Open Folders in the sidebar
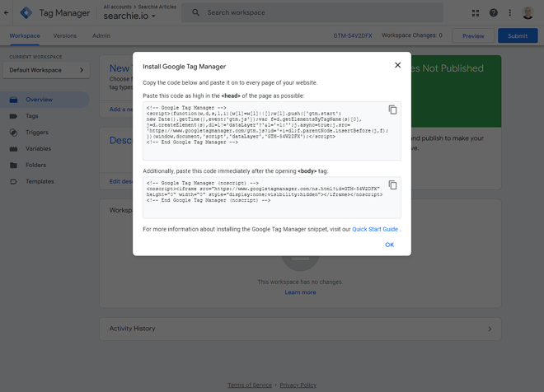544x392 pixels. click(x=35, y=165)
